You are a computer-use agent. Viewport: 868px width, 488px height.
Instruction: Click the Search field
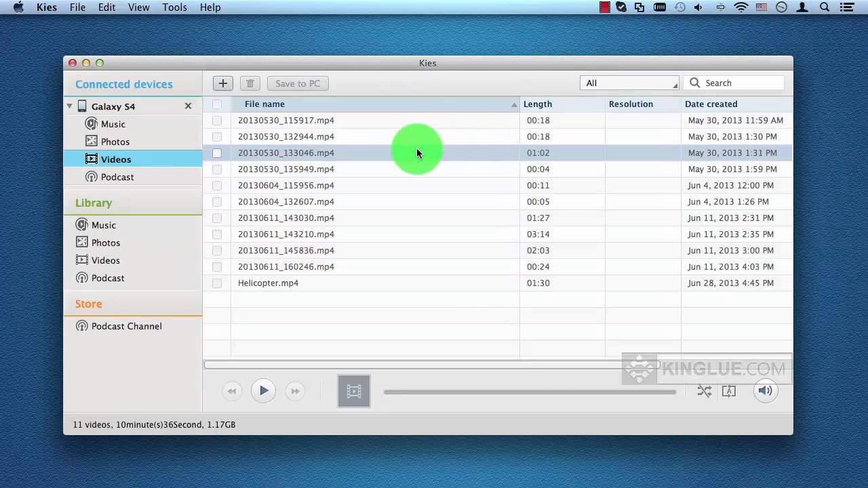click(x=734, y=83)
